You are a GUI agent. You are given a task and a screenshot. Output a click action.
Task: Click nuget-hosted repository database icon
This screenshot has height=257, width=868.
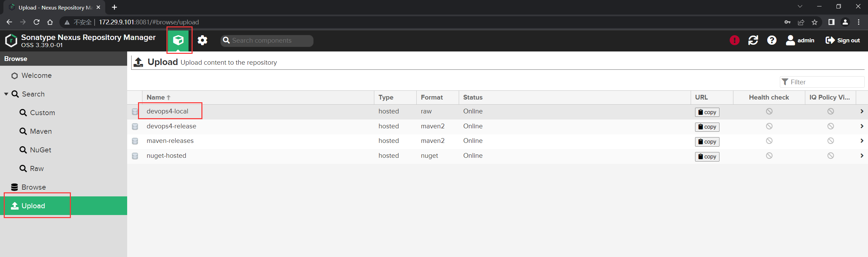coord(135,156)
